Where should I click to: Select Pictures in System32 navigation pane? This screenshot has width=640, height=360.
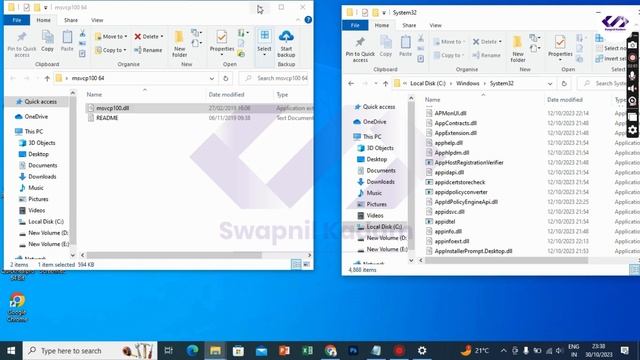click(x=376, y=204)
